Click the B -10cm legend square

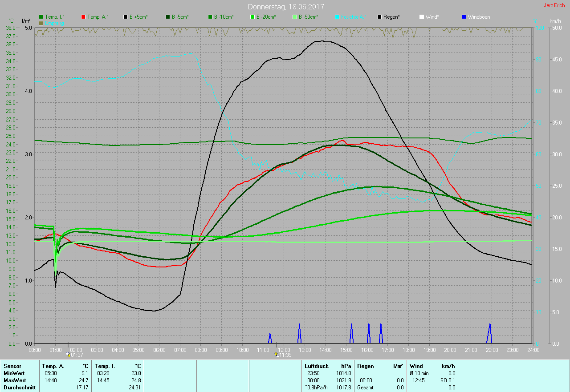coord(211,17)
